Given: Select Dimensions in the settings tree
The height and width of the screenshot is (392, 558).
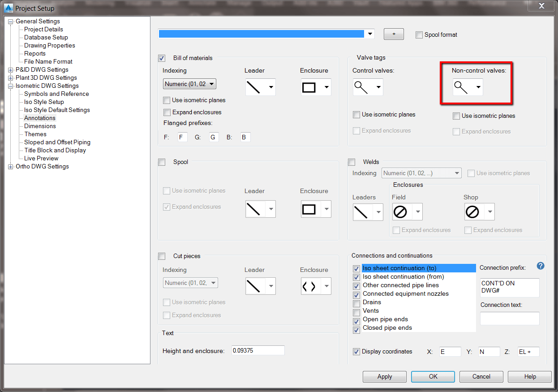Looking at the screenshot, I should [40, 126].
